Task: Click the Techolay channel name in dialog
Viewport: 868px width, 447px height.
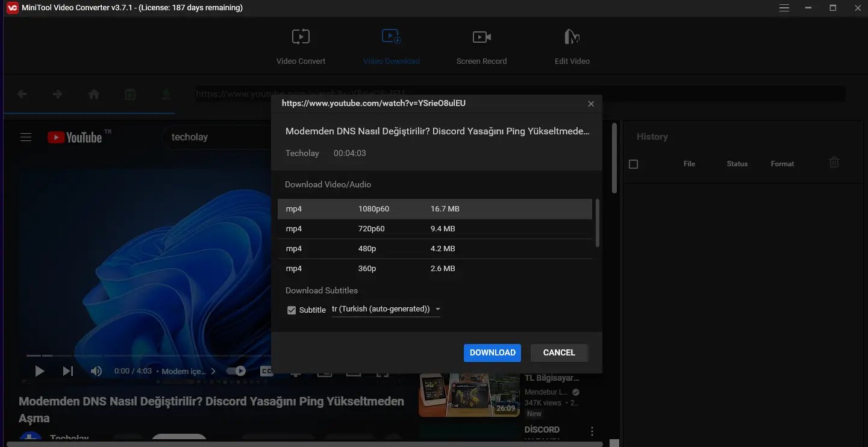Action: point(302,153)
